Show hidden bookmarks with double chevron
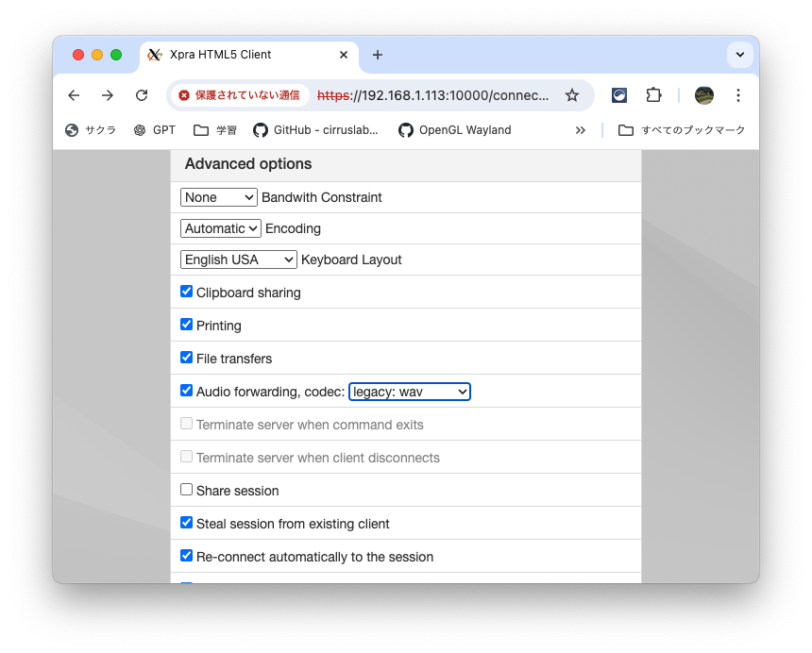Viewport: 812px width, 653px height. coord(580,130)
